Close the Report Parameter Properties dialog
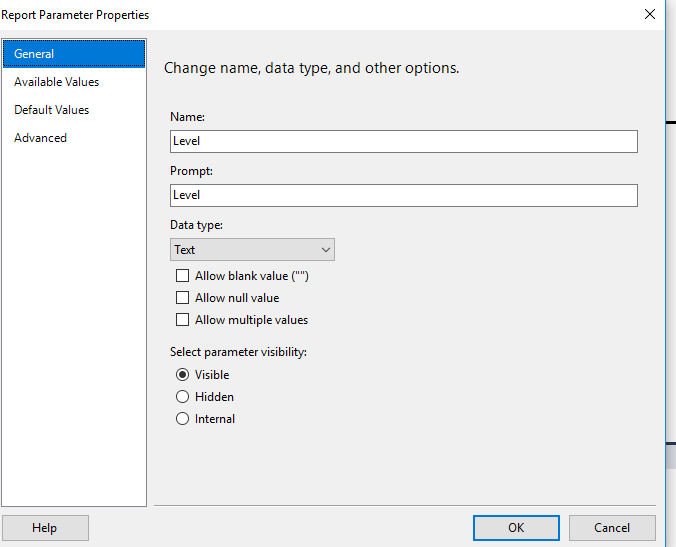The image size is (676, 547). (x=650, y=15)
